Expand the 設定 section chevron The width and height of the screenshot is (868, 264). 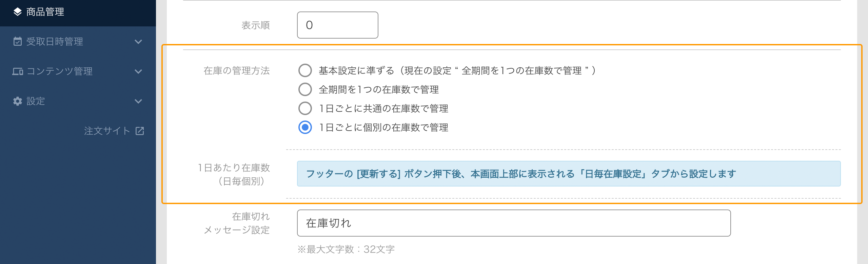coord(138,101)
